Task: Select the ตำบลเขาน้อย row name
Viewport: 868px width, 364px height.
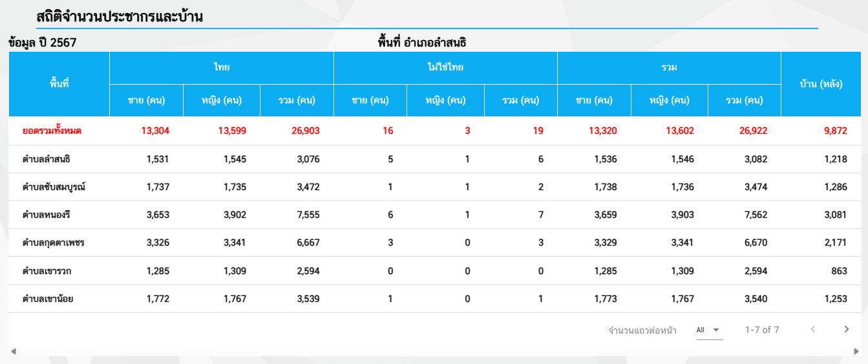Action: (x=48, y=299)
